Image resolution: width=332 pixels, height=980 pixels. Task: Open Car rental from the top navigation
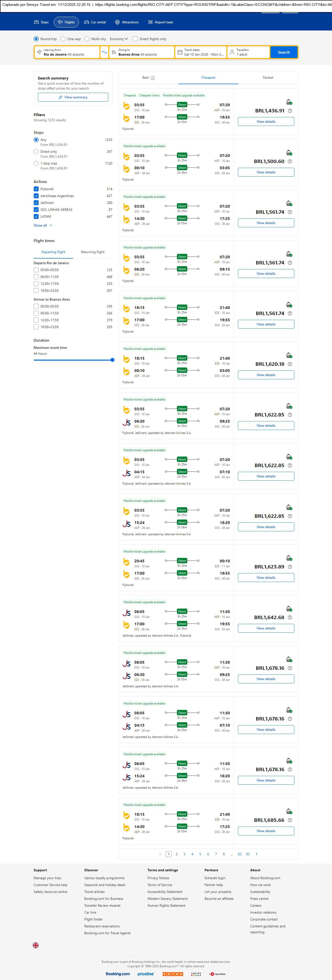[x=95, y=22]
